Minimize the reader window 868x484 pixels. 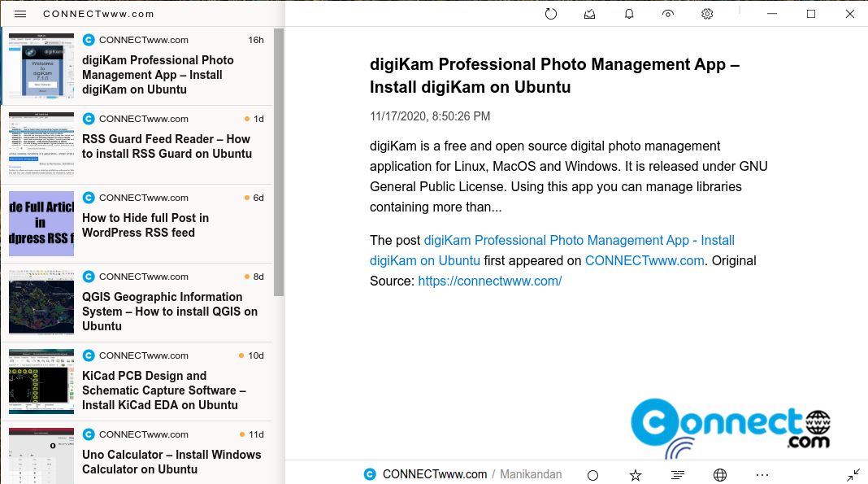tap(772, 14)
